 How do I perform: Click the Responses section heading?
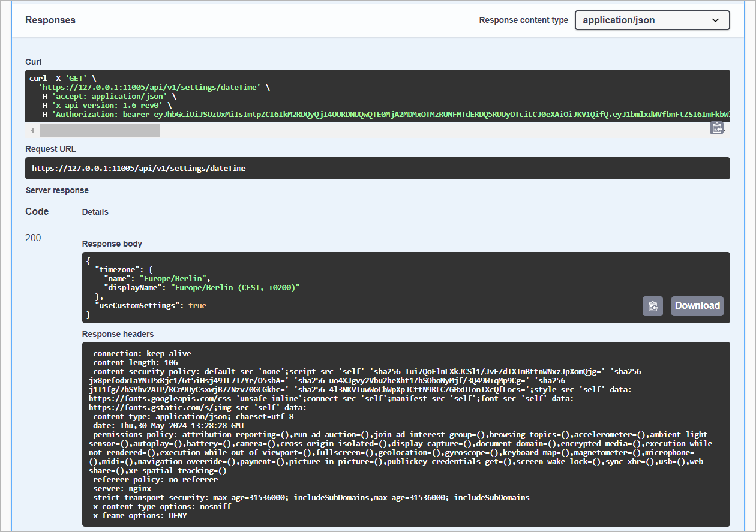point(50,20)
